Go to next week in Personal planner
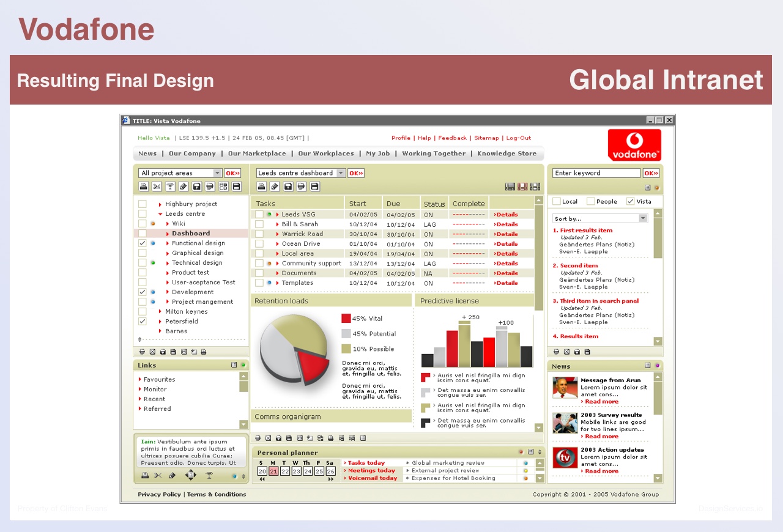This screenshot has height=532, width=783. tap(332, 479)
